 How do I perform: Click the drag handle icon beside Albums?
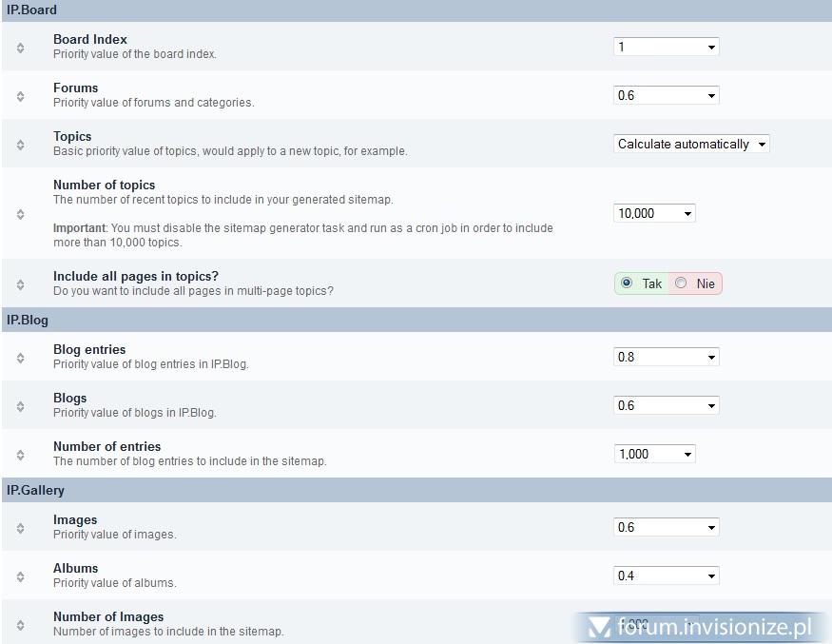[x=21, y=576]
